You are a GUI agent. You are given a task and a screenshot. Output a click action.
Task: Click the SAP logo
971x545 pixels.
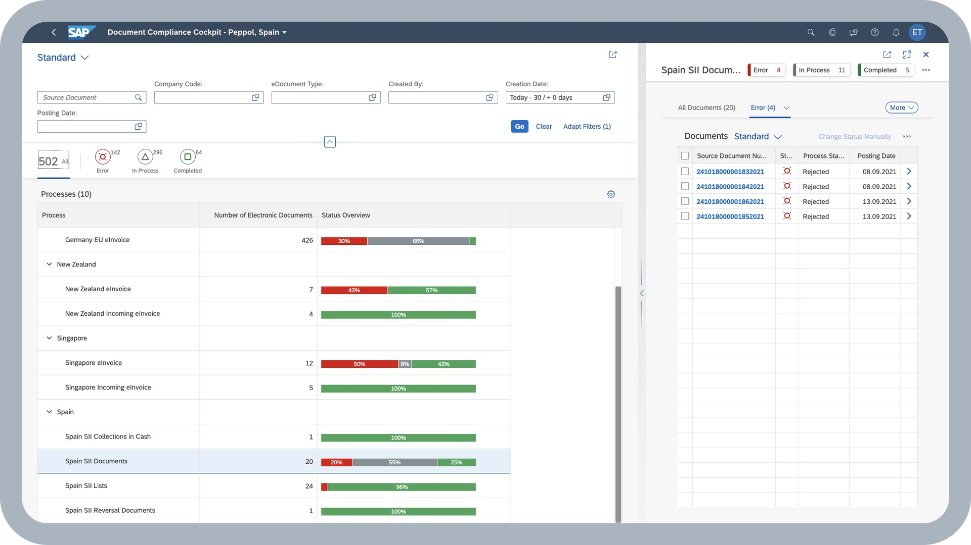(x=81, y=32)
